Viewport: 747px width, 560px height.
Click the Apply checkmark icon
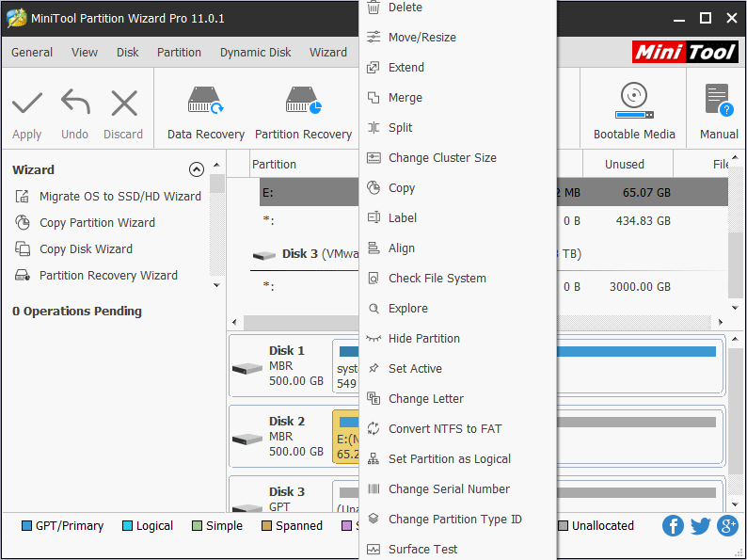(x=27, y=103)
